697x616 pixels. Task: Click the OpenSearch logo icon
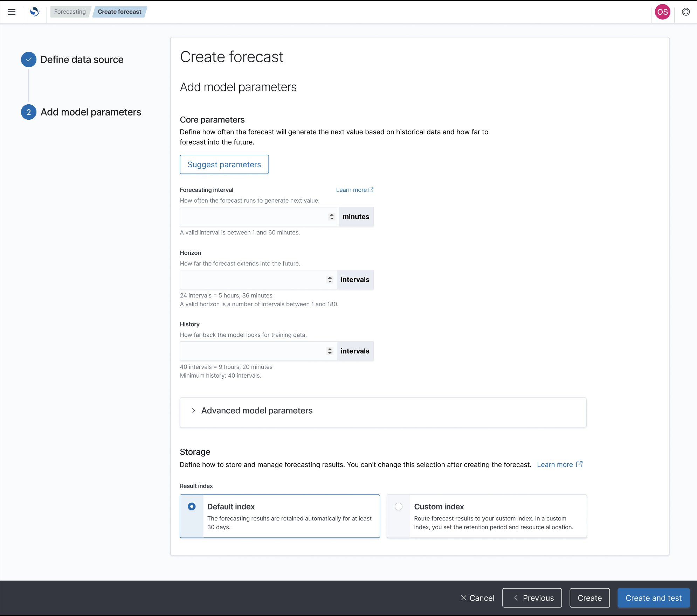(x=35, y=12)
